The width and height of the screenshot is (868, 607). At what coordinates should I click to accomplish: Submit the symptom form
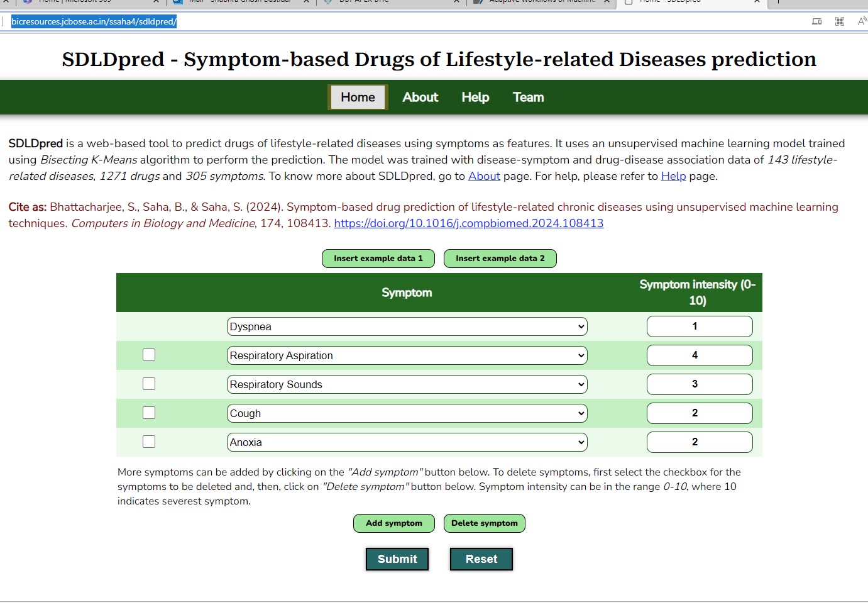pos(397,559)
